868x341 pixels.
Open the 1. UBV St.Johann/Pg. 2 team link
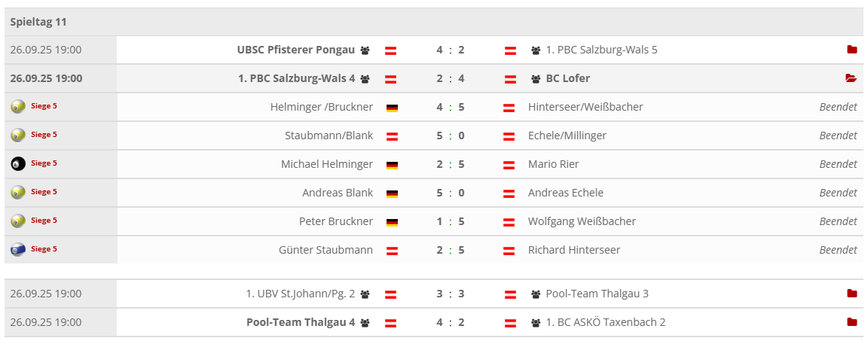point(301,294)
